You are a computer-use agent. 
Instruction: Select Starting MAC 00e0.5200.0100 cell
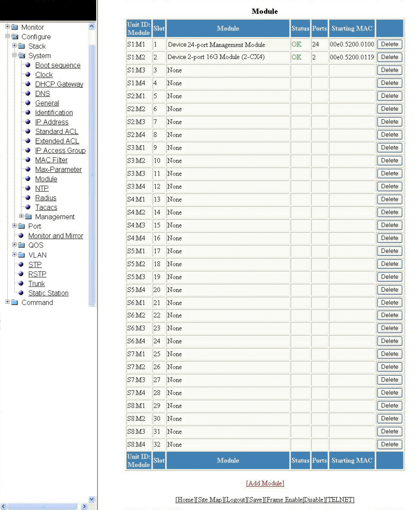tap(352, 44)
